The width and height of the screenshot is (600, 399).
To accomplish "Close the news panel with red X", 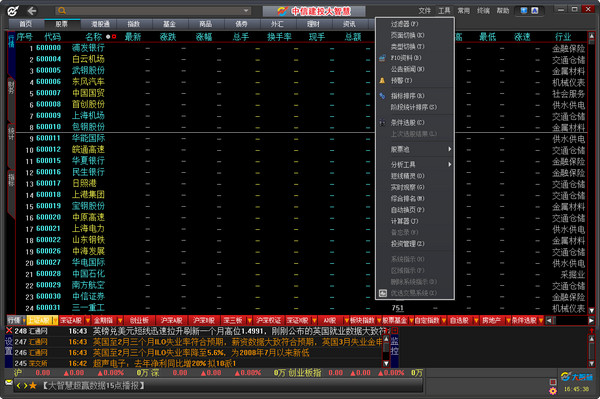I will point(9,331).
